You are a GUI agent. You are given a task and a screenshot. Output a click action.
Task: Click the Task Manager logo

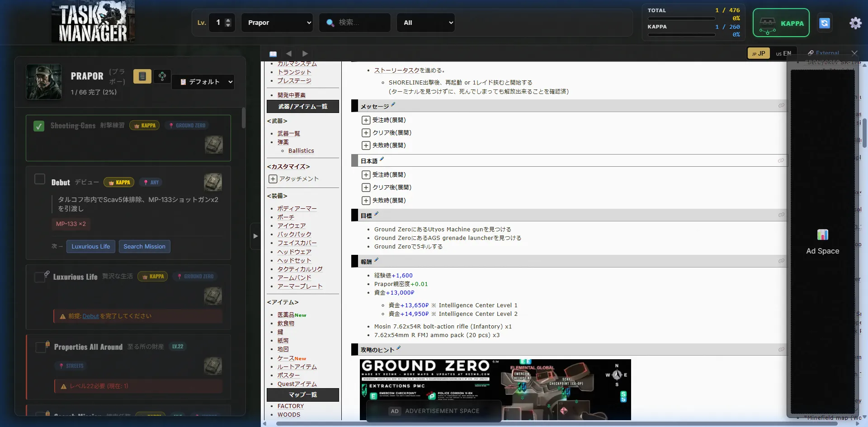[x=93, y=22]
